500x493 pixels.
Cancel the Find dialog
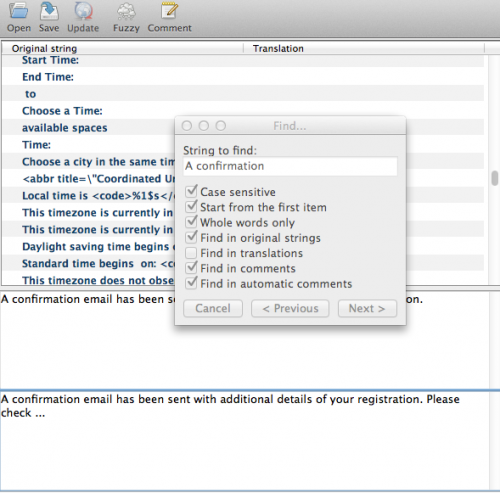(213, 308)
